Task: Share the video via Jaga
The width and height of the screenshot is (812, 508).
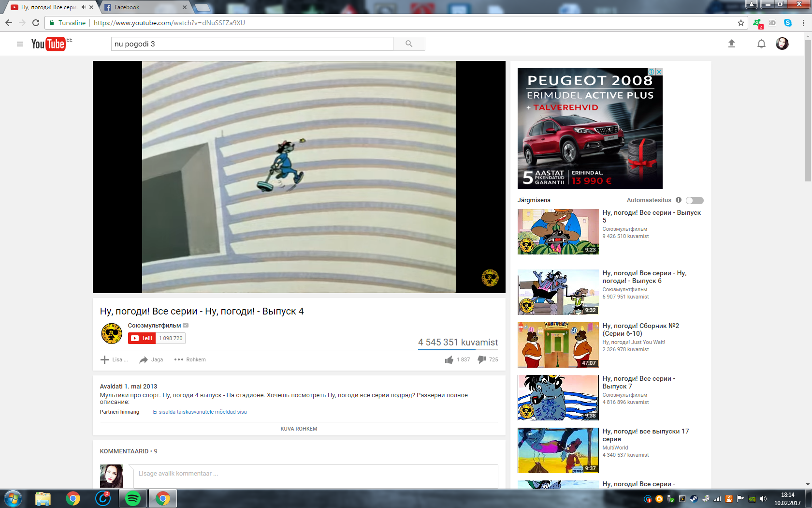Action: point(151,359)
